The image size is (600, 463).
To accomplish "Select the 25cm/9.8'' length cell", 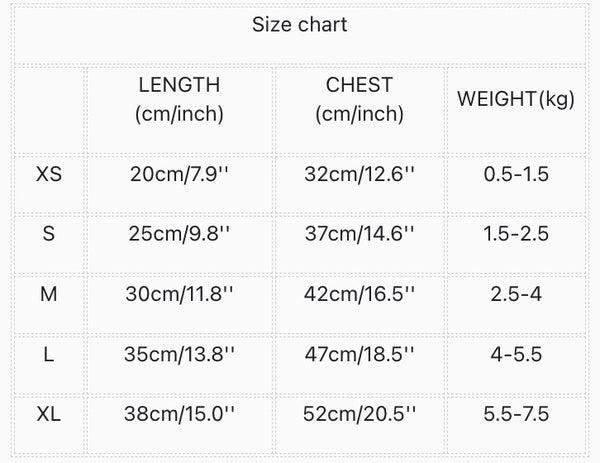I will pos(180,234).
